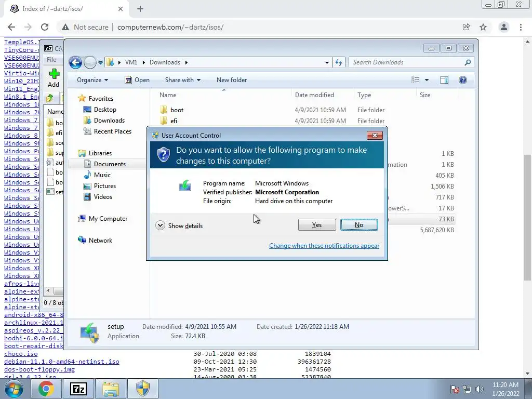The image size is (532, 399).
Task: Open the recent locations dropdown arrow
Action: pos(100,63)
